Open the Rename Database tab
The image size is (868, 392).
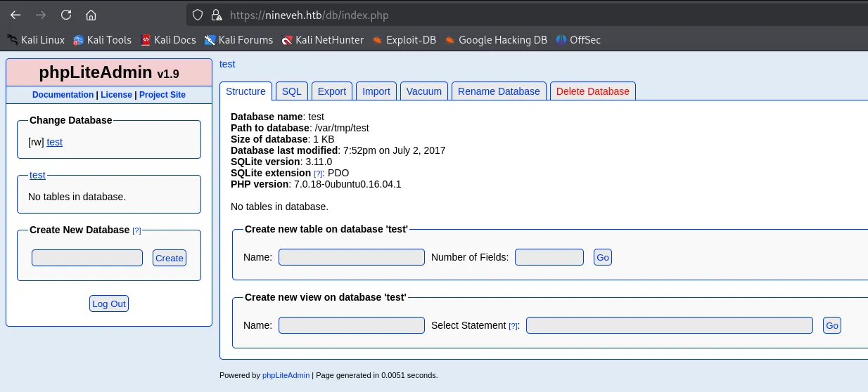pyautogui.click(x=499, y=91)
